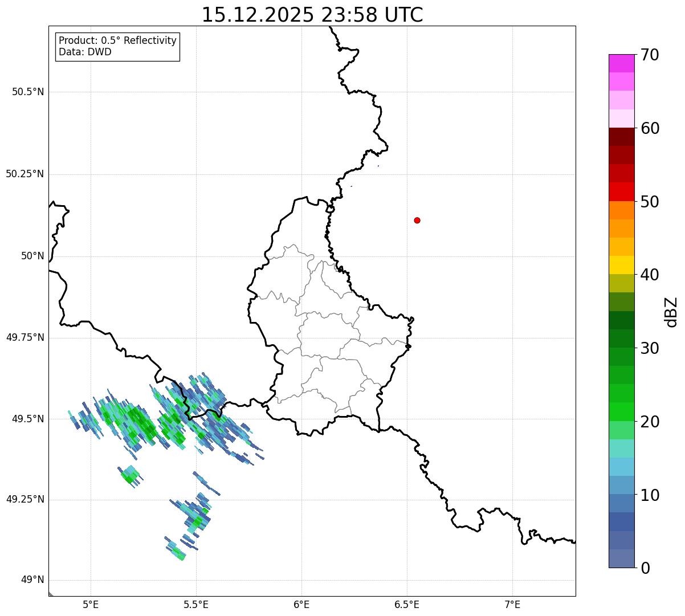The width and height of the screenshot is (685, 616).
Task: Click the 49.25°N latitude label
Action: 25,499
